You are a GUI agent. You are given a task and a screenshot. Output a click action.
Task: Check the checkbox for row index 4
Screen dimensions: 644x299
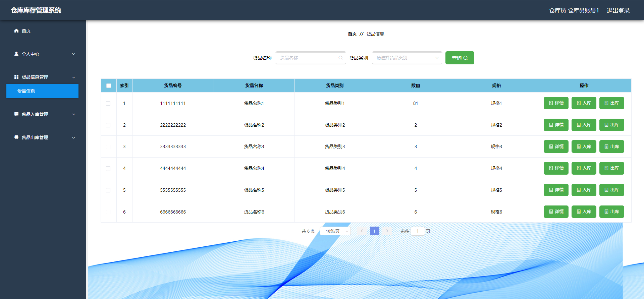click(108, 169)
